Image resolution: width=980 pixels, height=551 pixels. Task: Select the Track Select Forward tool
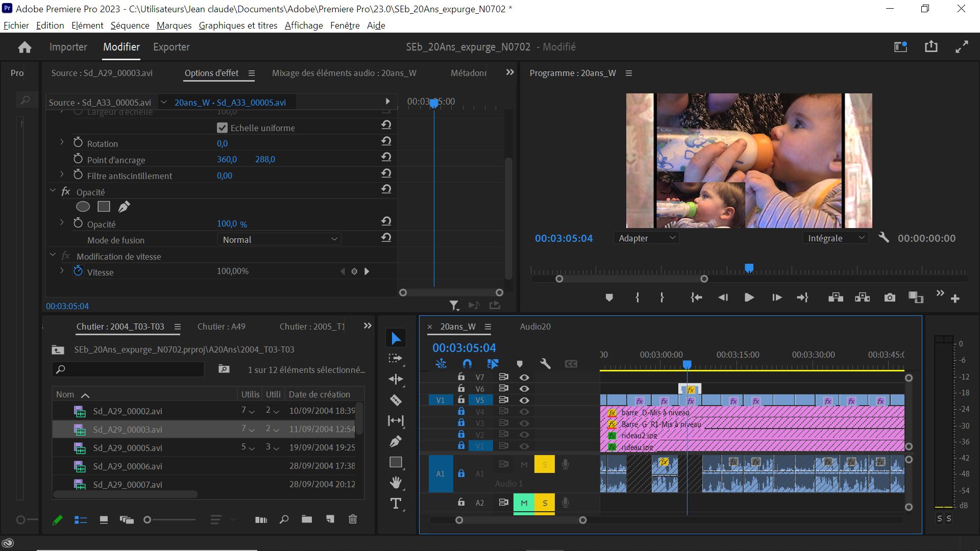(396, 359)
